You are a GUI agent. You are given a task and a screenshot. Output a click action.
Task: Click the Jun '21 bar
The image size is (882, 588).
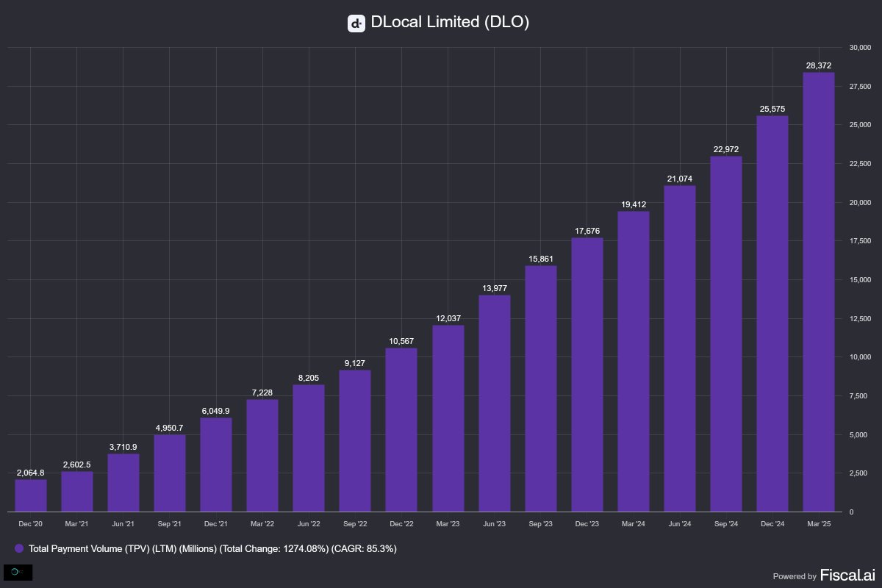pos(123,483)
